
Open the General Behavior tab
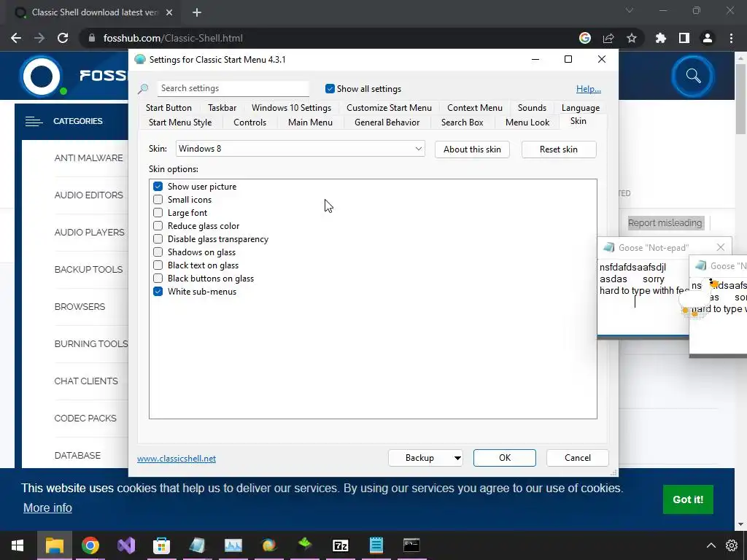[387, 122]
